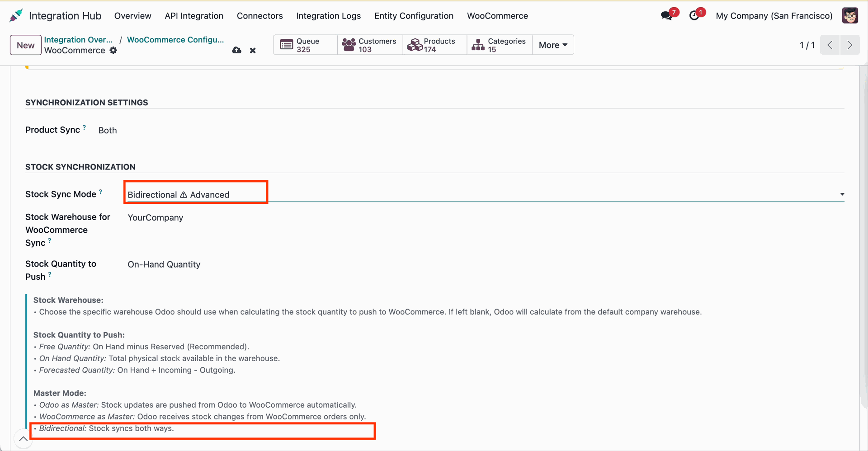Click the Free Quantity help line
The image size is (868, 451).
pyautogui.click(x=142, y=347)
